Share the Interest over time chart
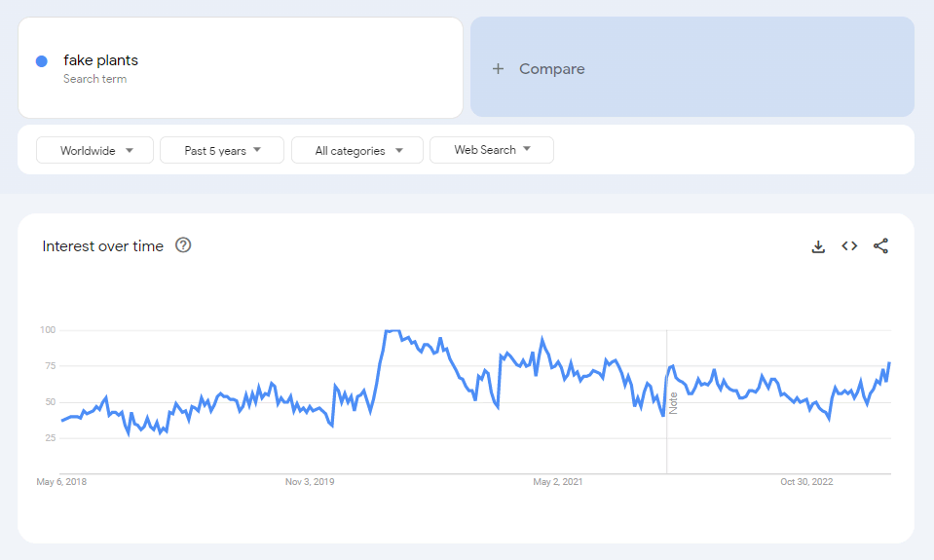 pos(880,246)
